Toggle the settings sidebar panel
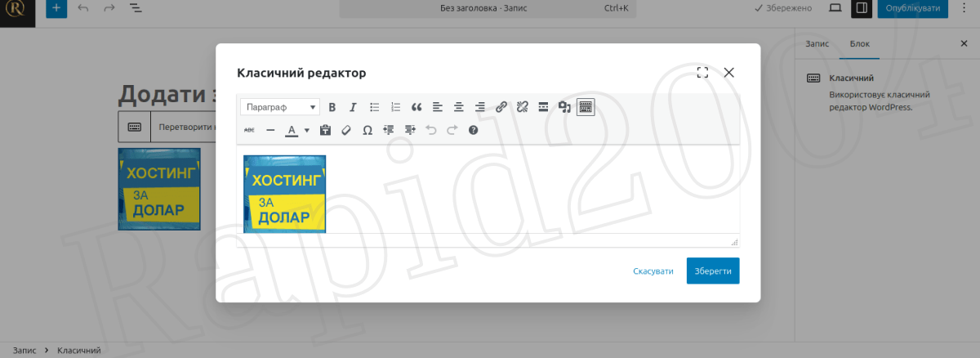This screenshot has width=980, height=358. tap(861, 8)
